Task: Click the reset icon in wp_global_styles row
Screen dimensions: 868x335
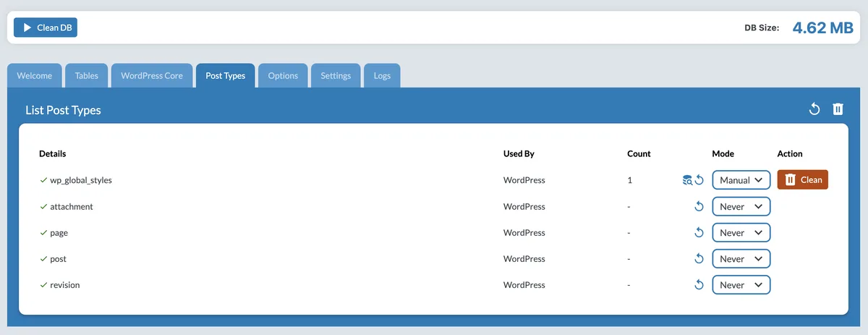Action: (x=699, y=180)
